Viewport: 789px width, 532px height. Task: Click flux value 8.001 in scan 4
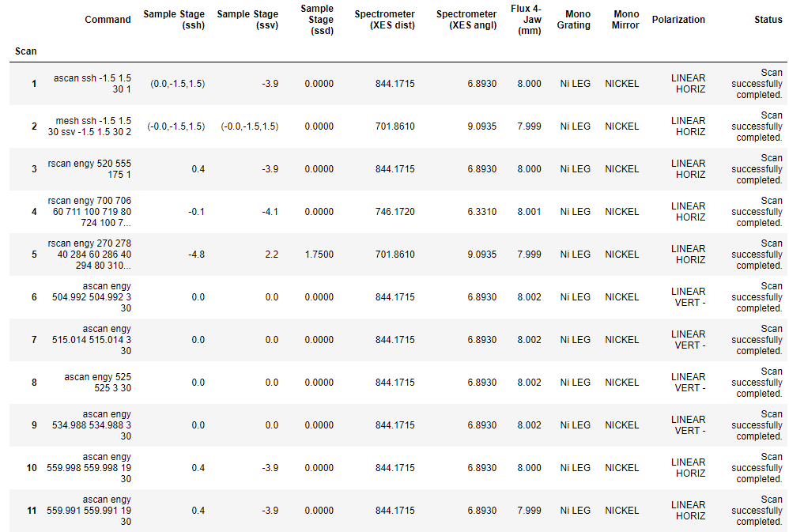[530, 212]
